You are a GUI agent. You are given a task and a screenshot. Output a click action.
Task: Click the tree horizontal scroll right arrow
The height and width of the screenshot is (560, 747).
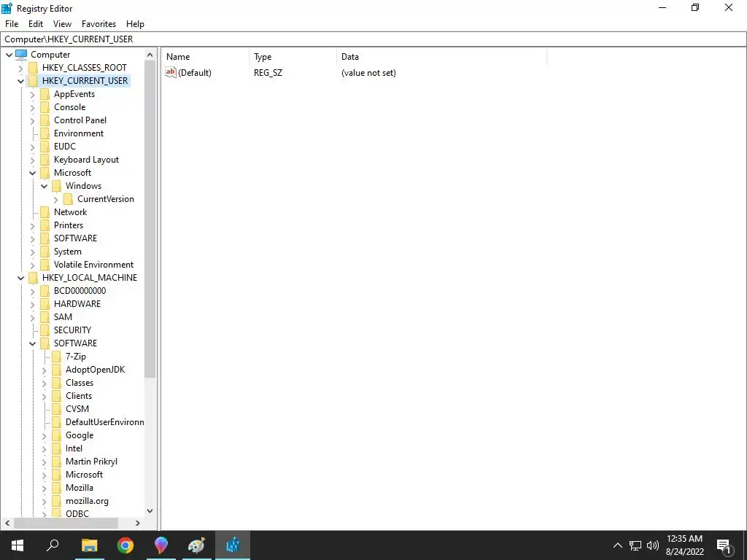(138, 524)
